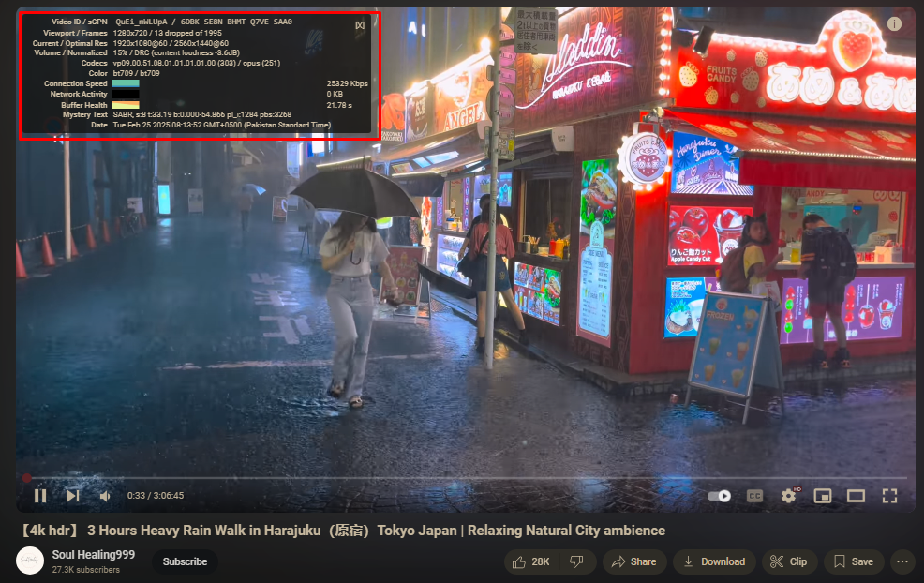924x583 pixels.
Task: Click the 0:33 / 3:06:45 time display
Action: [x=156, y=496]
